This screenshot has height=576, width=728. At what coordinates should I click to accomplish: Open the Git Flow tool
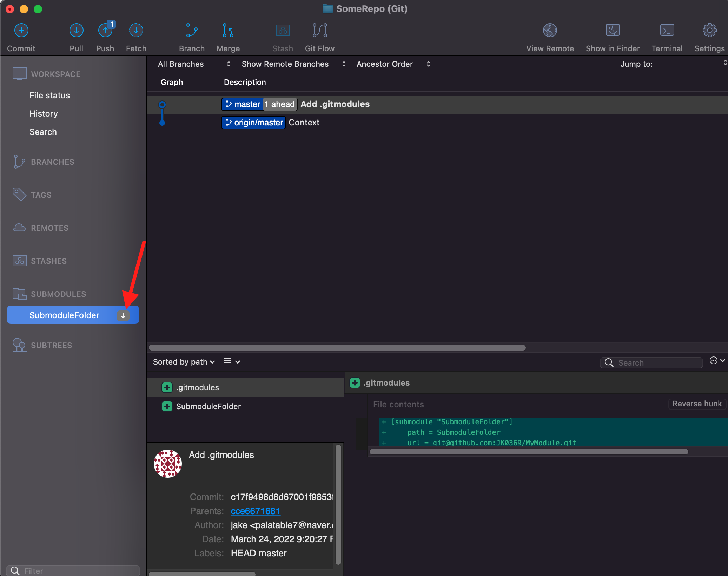point(319,31)
